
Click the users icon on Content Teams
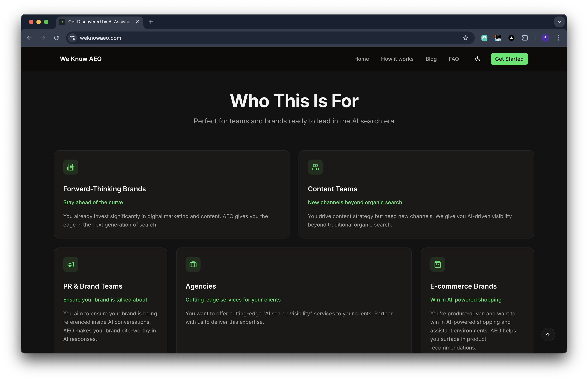[x=315, y=167]
